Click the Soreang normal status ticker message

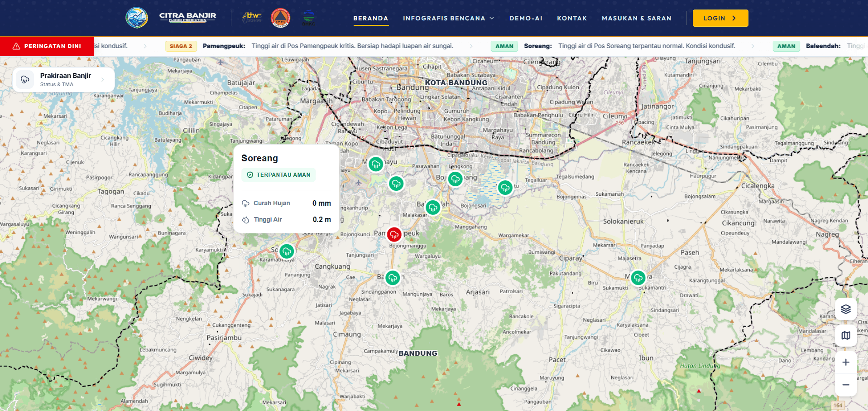pyautogui.click(x=647, y=46)
